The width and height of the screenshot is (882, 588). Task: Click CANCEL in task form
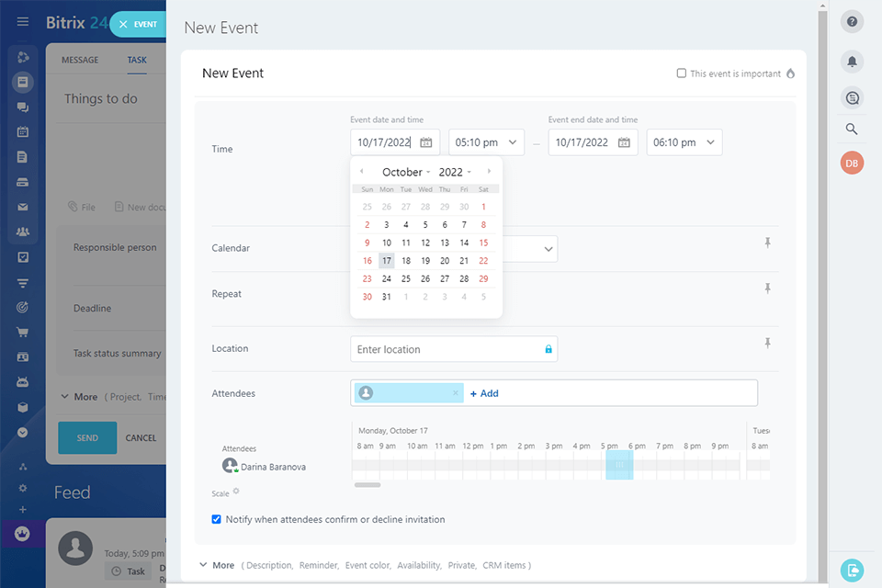click(x=141, y=437)
